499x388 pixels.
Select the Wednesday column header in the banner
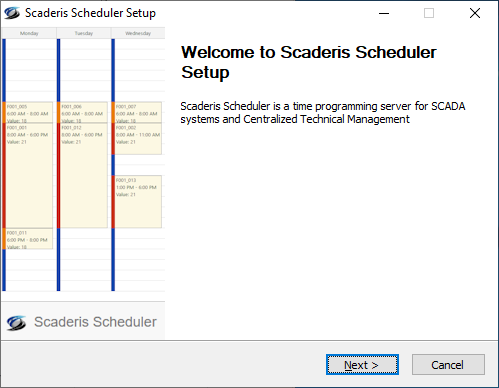click(138, 33)
